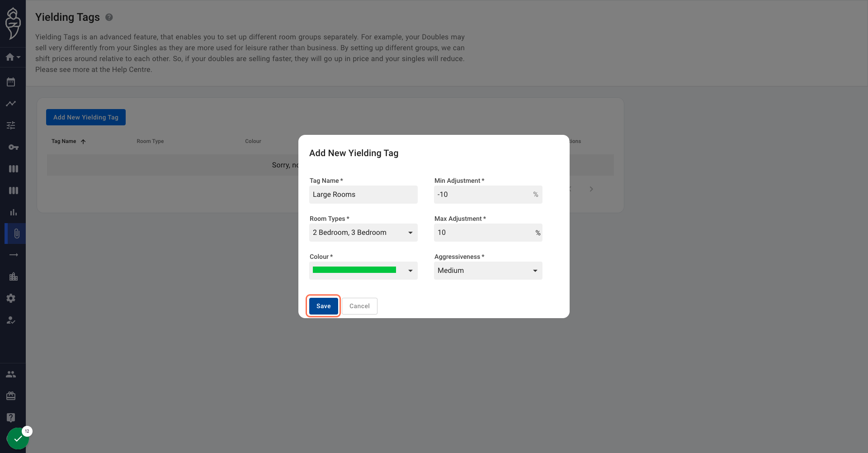
Task: Click the green checkmark badge with 12
Action: point(18,439)
